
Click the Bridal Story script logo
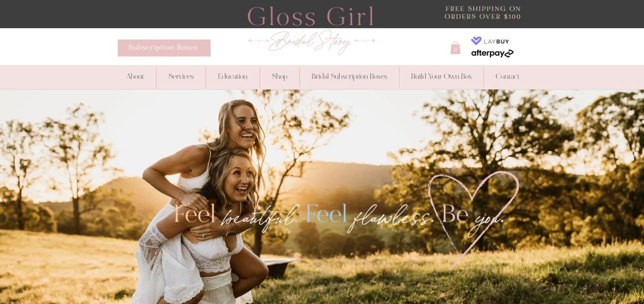pyautogui.click(x=311, y=42)
